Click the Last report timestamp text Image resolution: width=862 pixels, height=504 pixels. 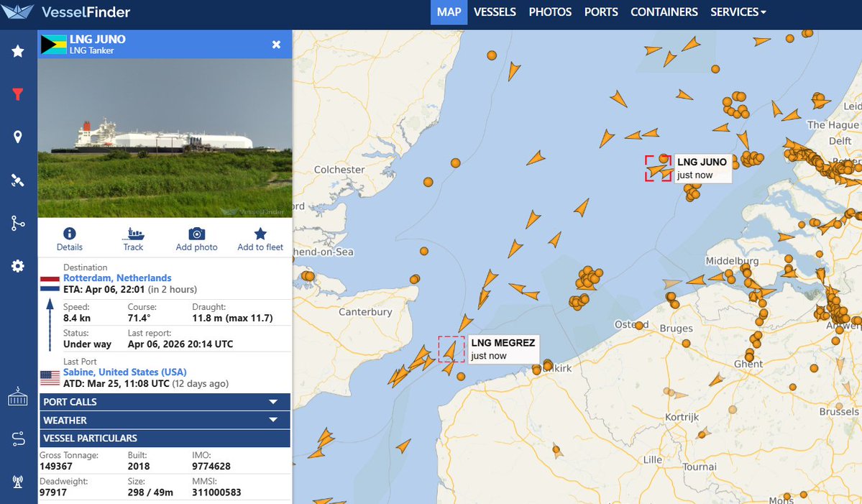coord(180,344)
